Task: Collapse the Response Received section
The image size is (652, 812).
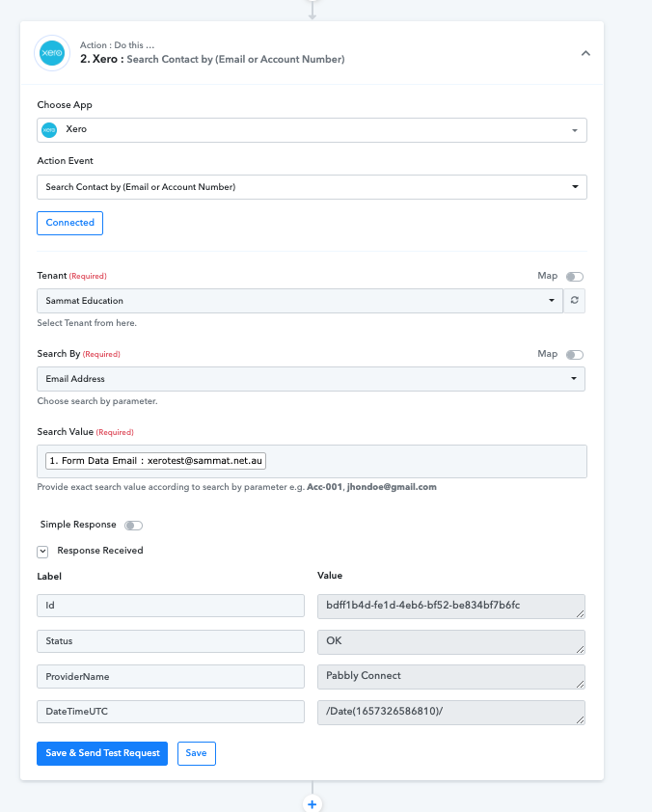Action: (42, 552)
